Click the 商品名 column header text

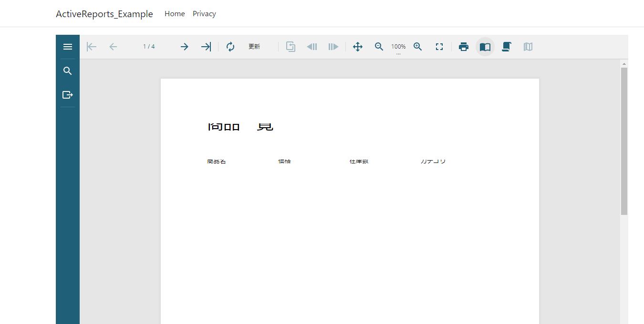tap(217, 162)
